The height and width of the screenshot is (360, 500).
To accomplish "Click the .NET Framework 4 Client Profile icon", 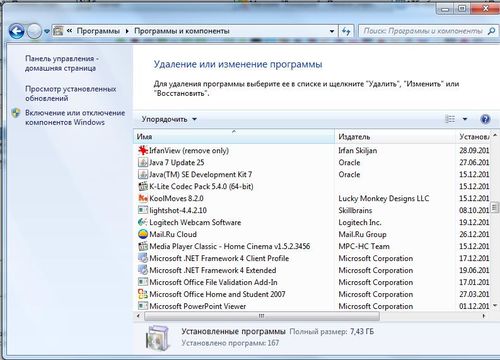I will [143, 258].
